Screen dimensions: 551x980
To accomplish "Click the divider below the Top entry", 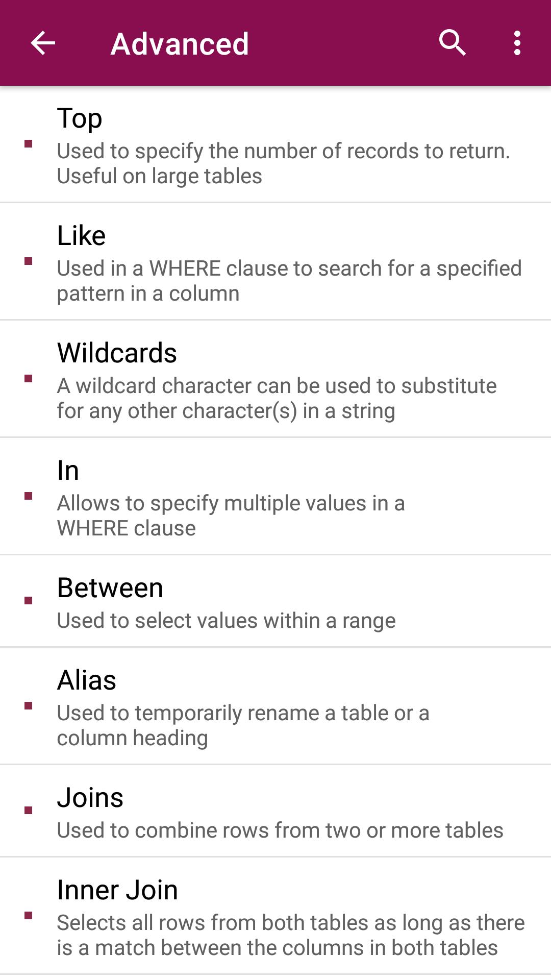I will 275,202.
